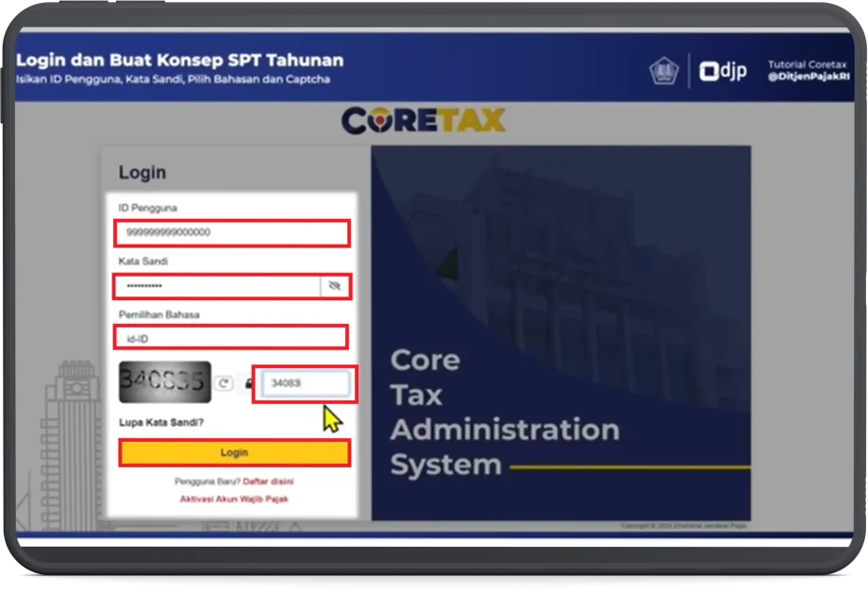Click the lock icon beside captcha field
This screenshot has height=593, width=868.
[249, 383]
